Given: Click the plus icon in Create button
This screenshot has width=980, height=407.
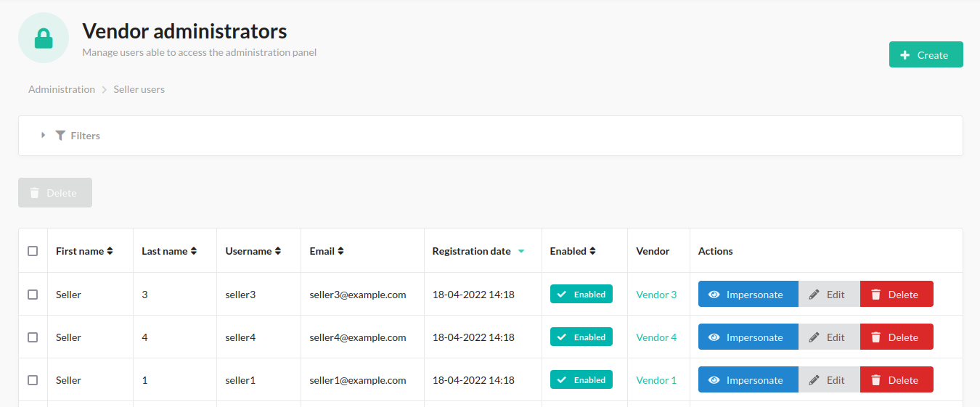Looking at the screenshot, I should [905, 55].
